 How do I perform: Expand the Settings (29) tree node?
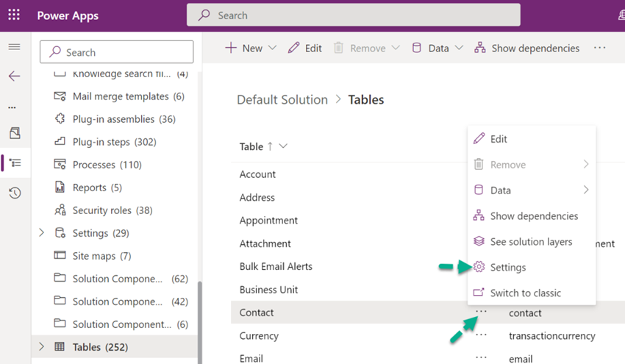[x=41, y=232]
